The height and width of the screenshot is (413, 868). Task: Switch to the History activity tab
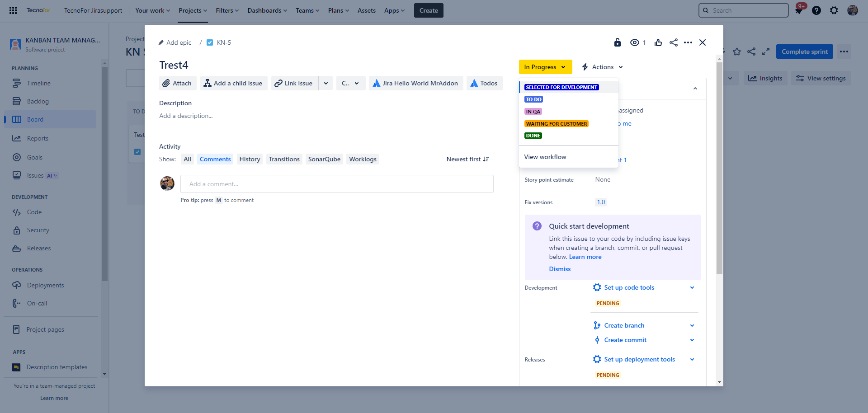250,159
